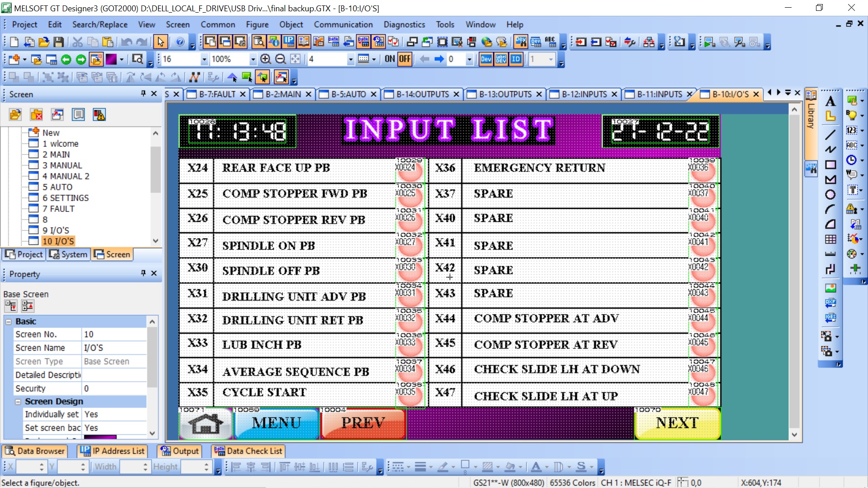Click the IP Address List button
The image size is (868, 488).
tap(112, 451)
